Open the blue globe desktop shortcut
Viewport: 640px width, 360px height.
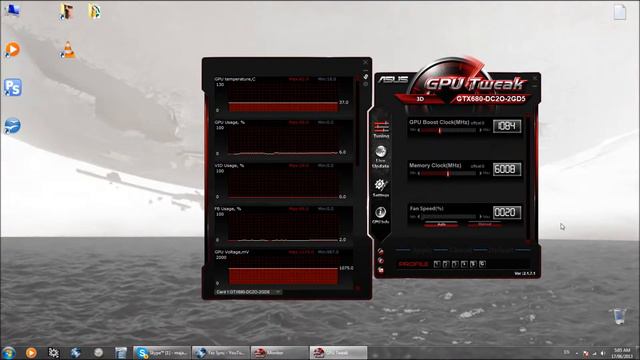13,126
